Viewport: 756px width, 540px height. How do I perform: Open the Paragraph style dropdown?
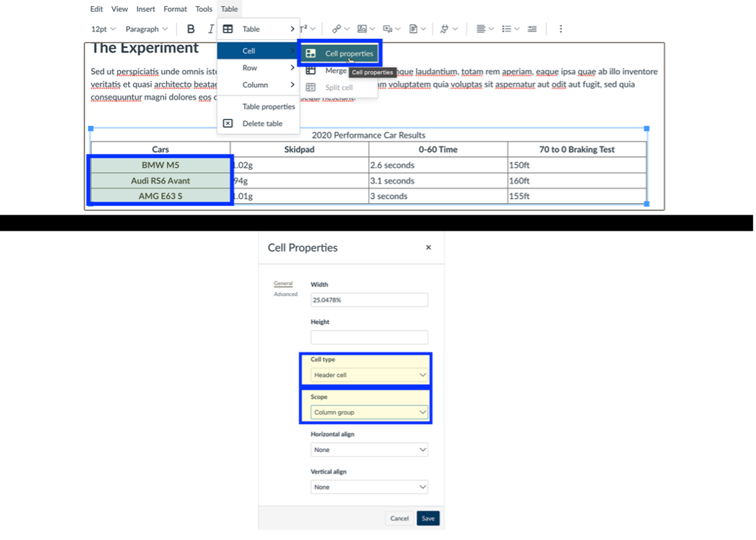tap(146, 29)
